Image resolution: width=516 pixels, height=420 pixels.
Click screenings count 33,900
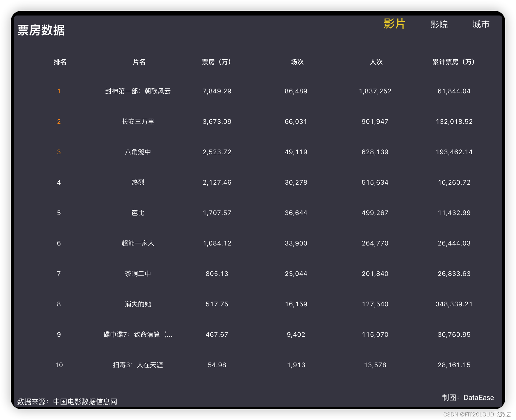click(x=296, y=243)
